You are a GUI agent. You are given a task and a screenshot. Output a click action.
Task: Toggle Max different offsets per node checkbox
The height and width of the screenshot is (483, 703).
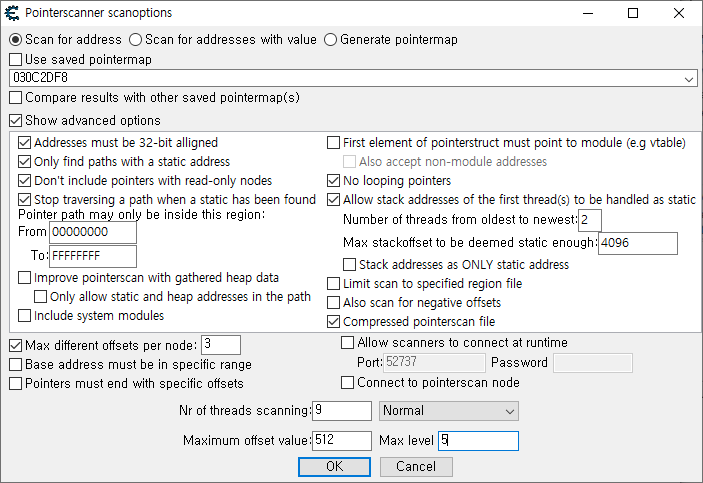tap(15, 346)
